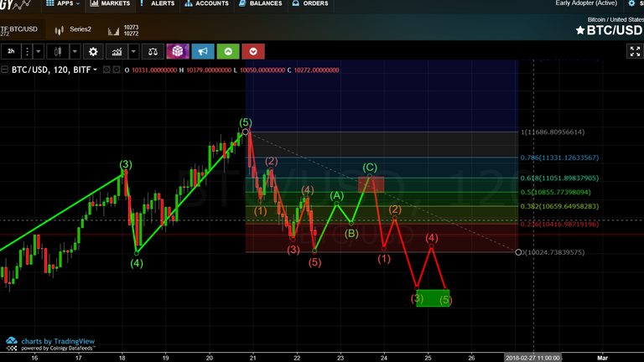Open the Markets tab
This screenshot has height=362, width=644.
click(x=110, y=3)
